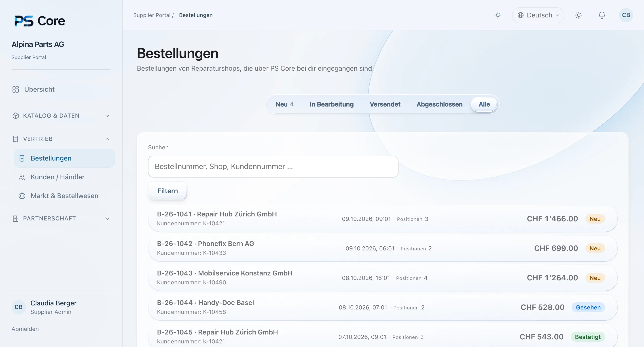Toggle theme with the sun icon right of Deutsch
The height and width of the screenshot is (347, 644).
(x=578, y=15)
